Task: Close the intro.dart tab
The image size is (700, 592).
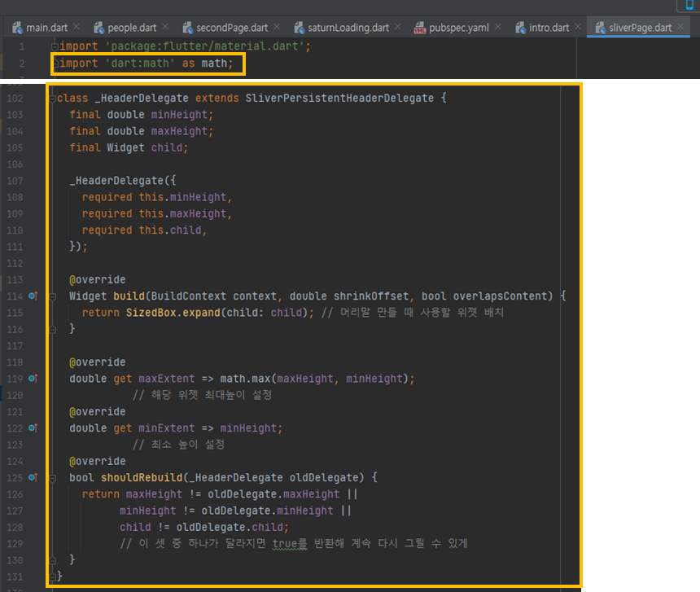Action: click(578, 27)
